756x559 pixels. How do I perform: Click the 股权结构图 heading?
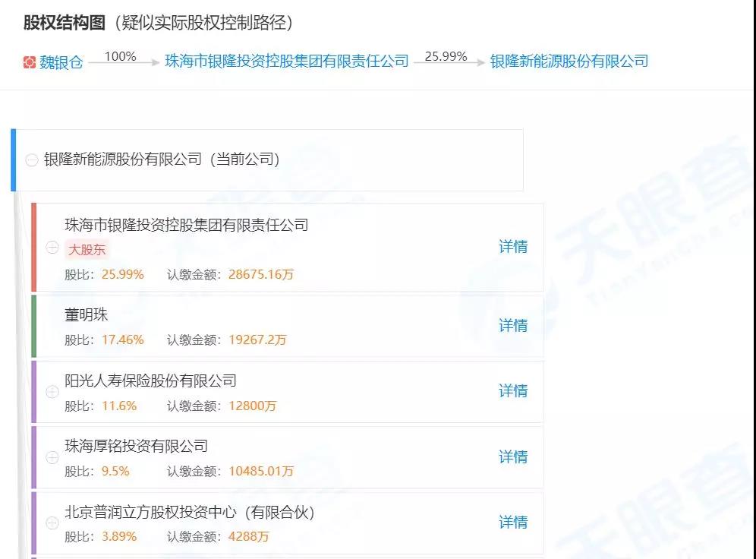64,23
